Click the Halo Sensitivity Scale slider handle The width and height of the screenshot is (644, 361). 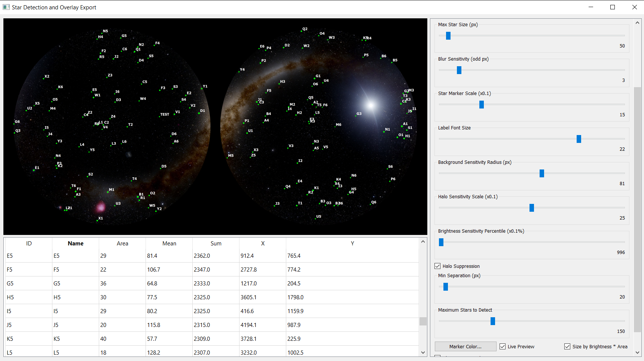[x=532, y=208]
